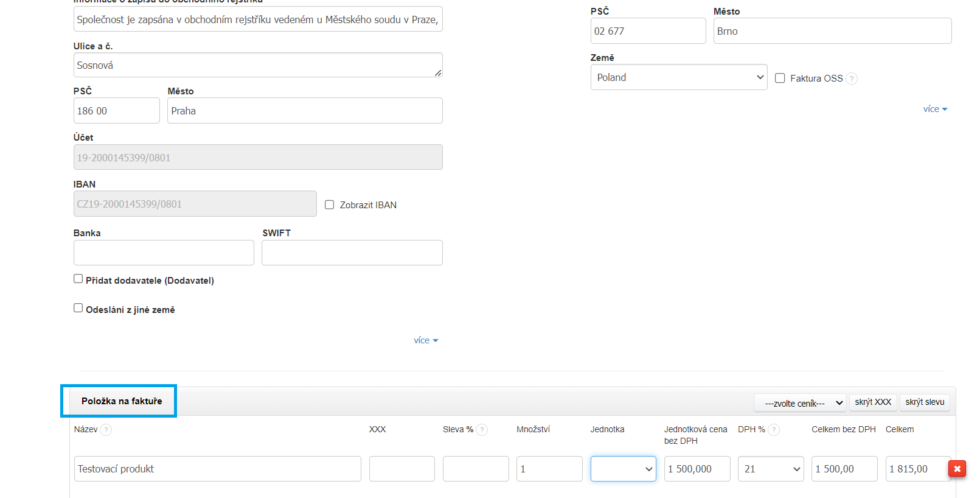Screen dimensions: 980x498
Task: Enable the Faktura OSS checkbox
Action: click(x=780, y=78)
